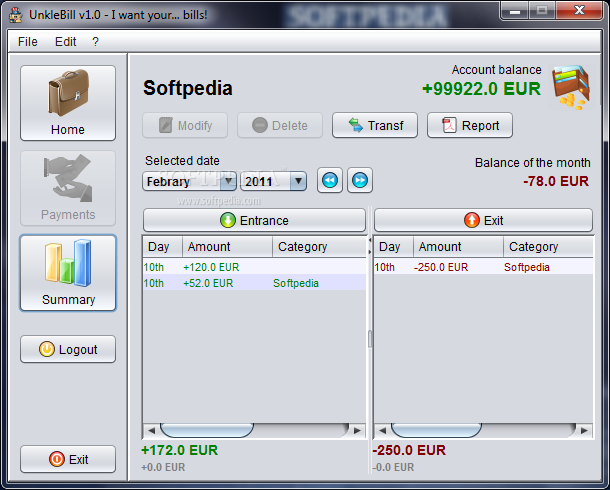Minimize the UnkleBill window
Viewport: 610px width, 490px height.
point(515,11)
